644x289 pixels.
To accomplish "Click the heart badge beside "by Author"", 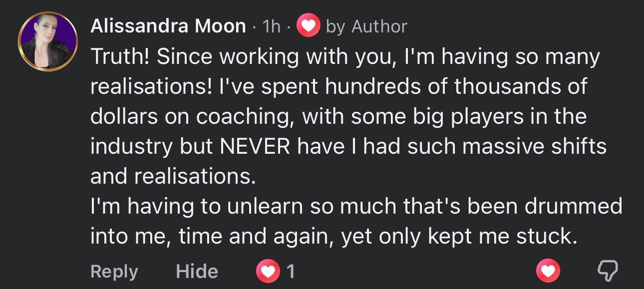I will click(309, 26).
